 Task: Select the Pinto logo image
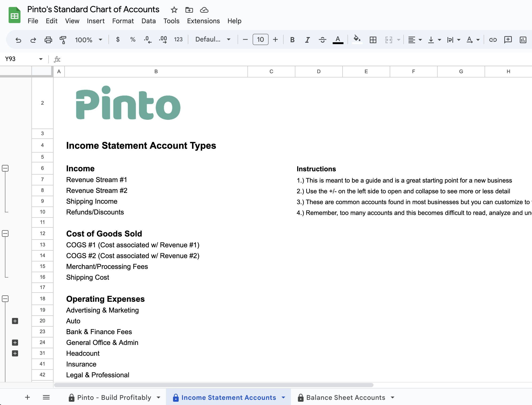pos(128,103)
